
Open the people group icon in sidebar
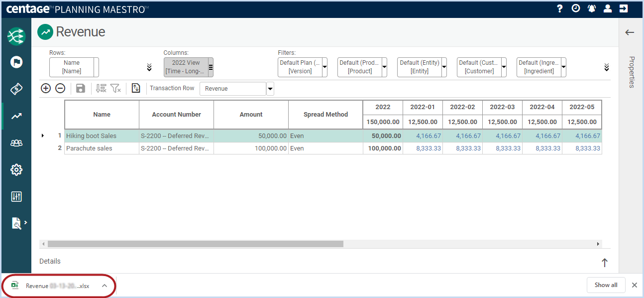point(16,143)
